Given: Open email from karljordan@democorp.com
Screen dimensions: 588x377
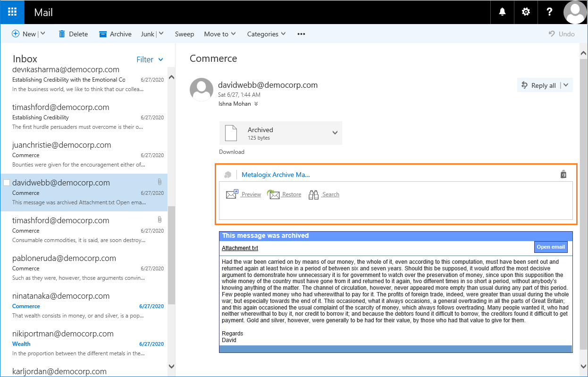Looking at the screenshot, I should click(84, 369).
